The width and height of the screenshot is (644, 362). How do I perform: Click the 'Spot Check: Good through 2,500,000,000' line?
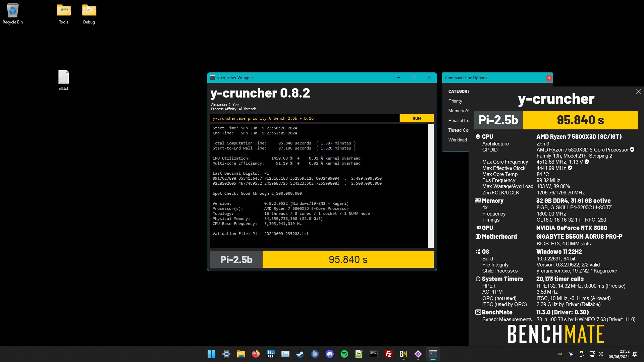[x=257, y=193]
